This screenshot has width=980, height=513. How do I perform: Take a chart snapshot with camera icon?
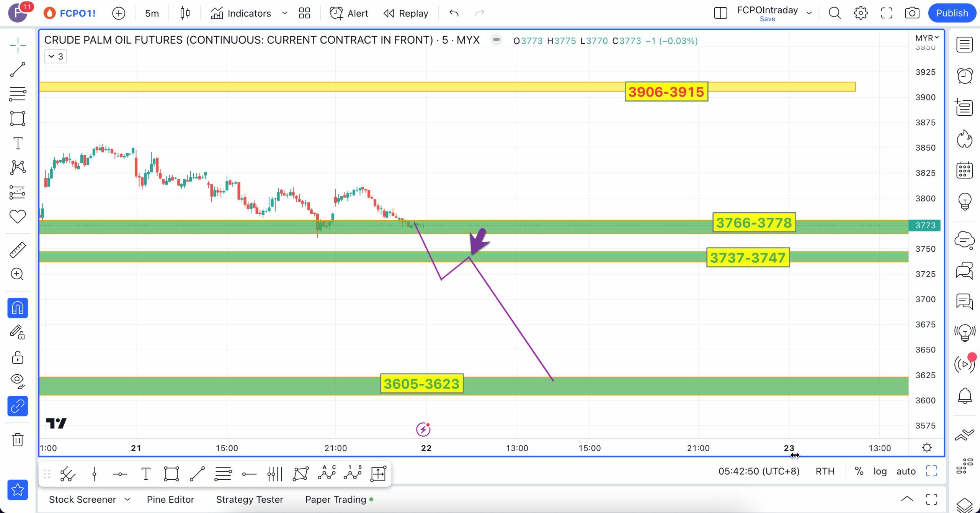click(912, 13)
